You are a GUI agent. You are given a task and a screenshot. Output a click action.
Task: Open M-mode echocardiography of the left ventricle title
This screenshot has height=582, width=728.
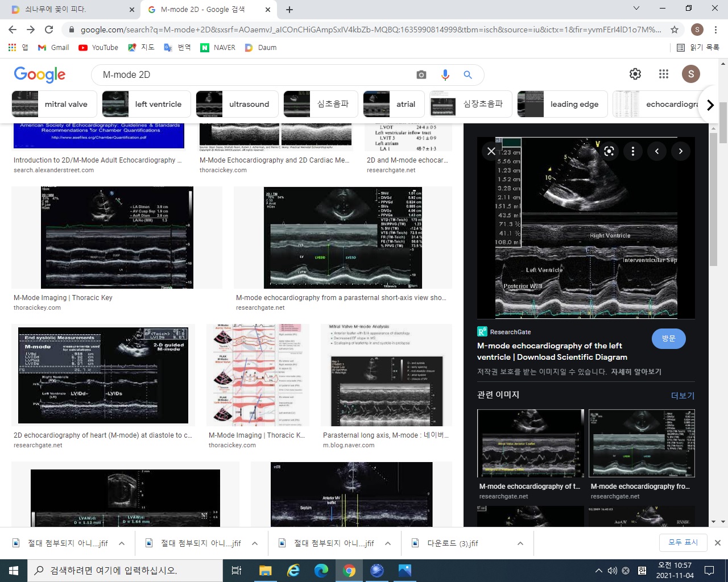pos(552,351)
